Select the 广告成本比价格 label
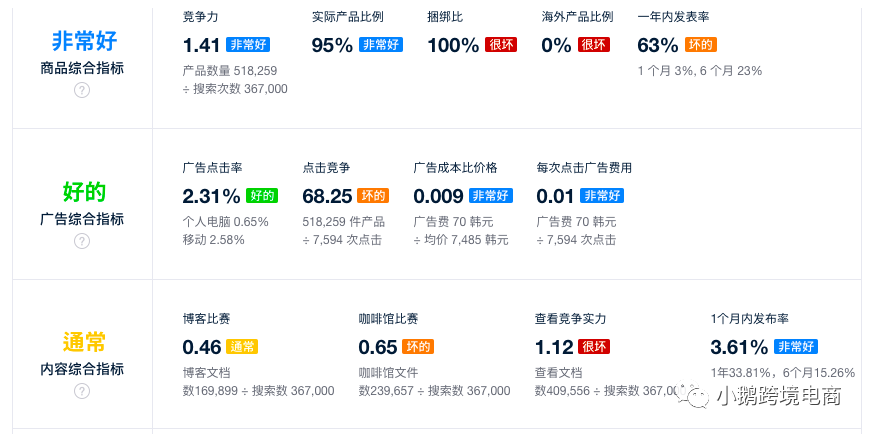Screen dimensions: 870x434 click(x=456, y=168)
